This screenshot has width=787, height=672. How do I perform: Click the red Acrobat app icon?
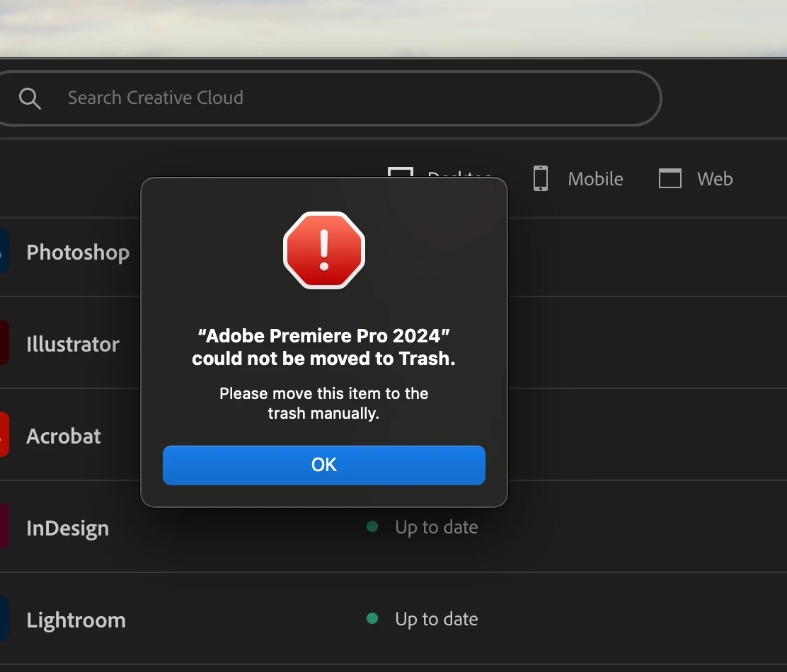(4, 434)
